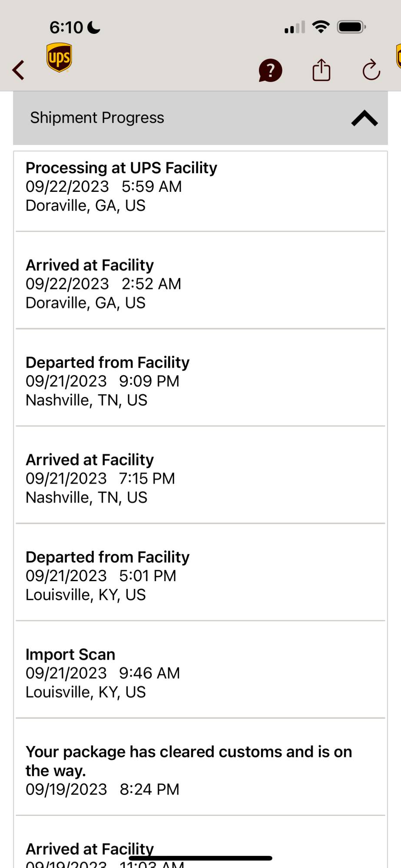Tap the back arrow icon
Screen dimensions: 401x868
pos(18,70)
